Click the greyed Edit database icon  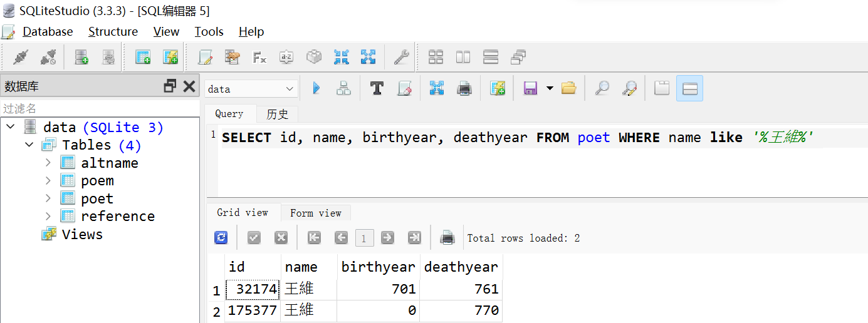tap(109, 58)
